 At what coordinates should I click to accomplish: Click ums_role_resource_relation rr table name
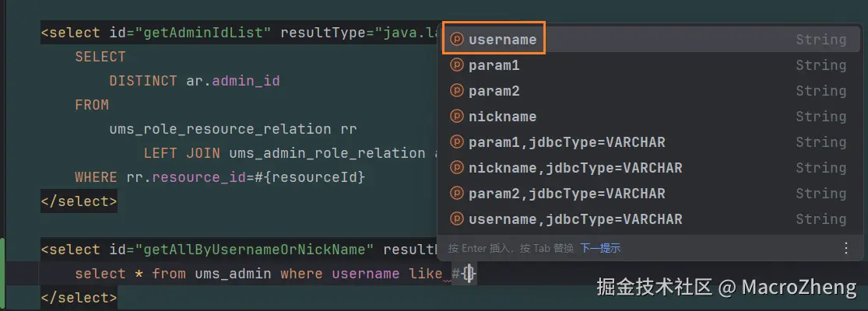(x=233, y=129)
